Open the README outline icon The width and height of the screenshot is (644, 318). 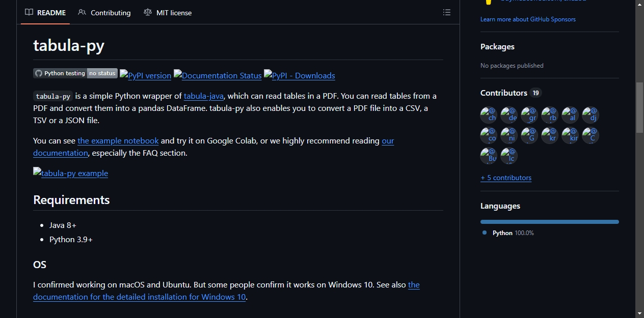447,12
